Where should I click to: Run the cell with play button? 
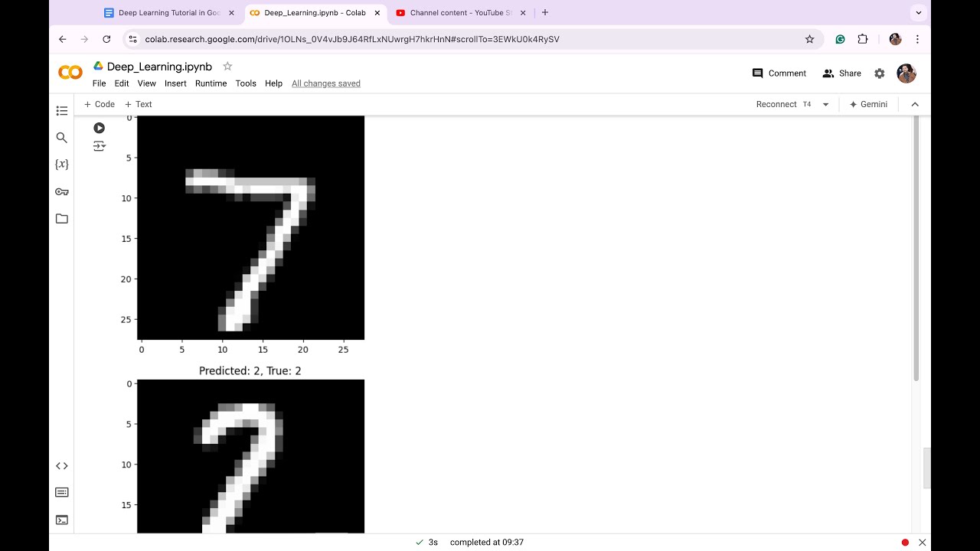[99, 128]
